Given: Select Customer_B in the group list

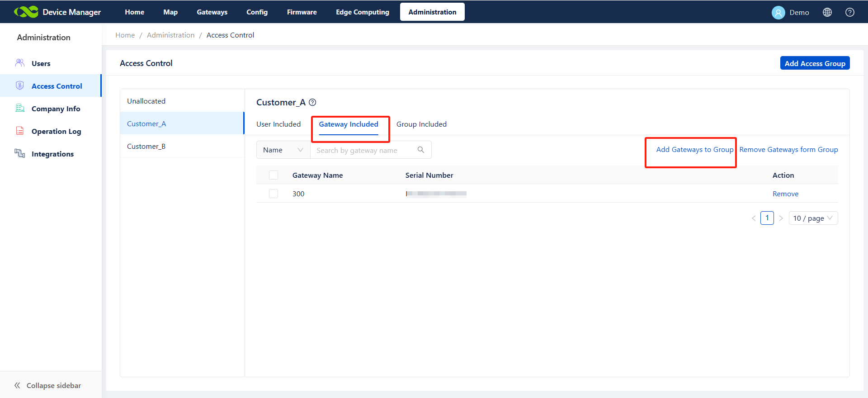Looking at the screenshot, I should [146, 146].
